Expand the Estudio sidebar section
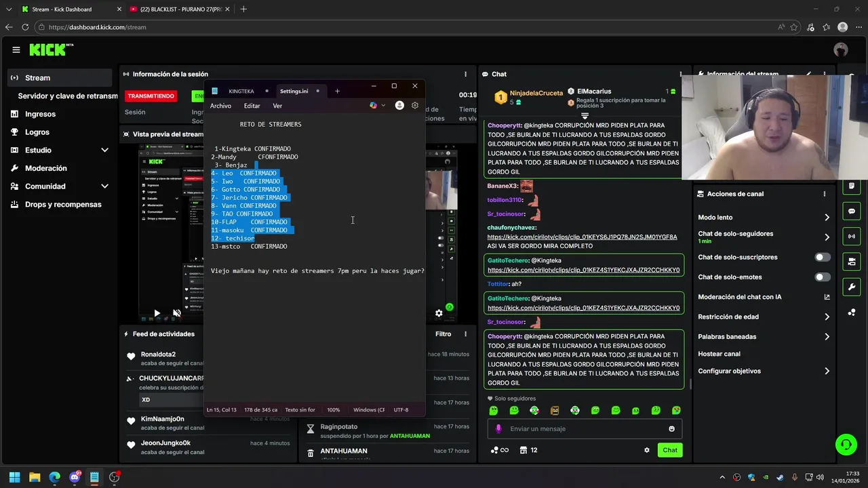Viewport: 868px width, 488px height. 104,150
